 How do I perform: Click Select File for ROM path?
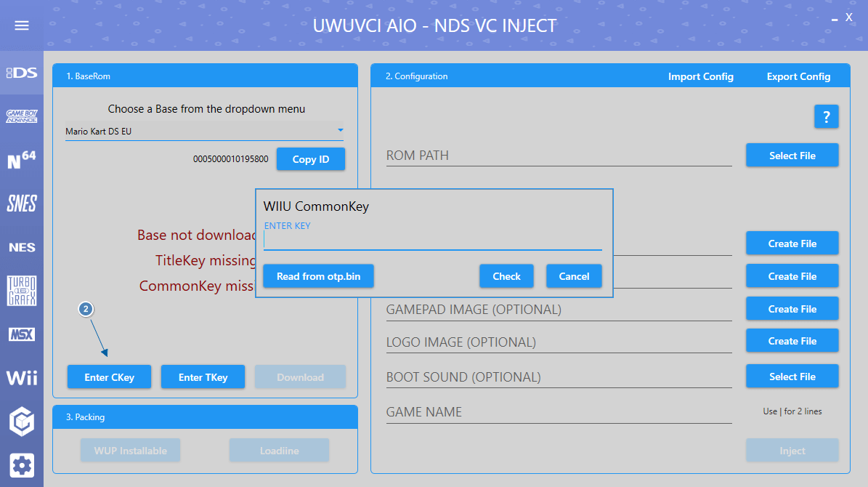pos(792,156)
